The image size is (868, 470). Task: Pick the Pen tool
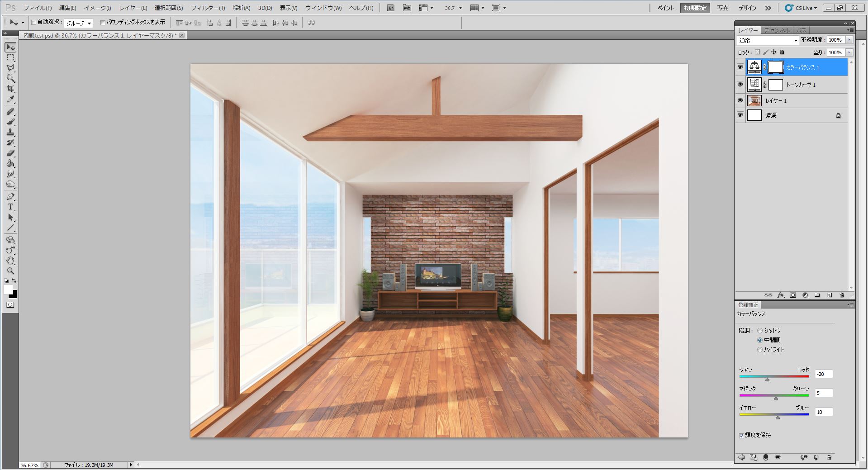(x=10, y=197)
